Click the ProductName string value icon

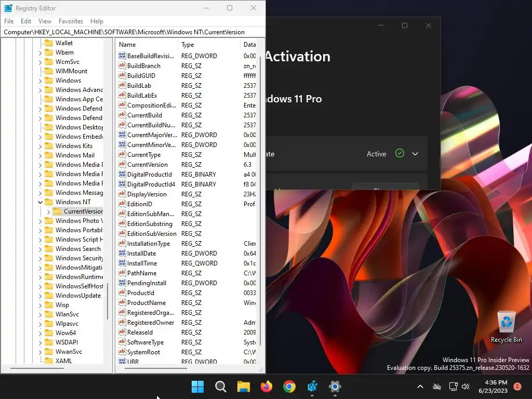tap(122, 302)
